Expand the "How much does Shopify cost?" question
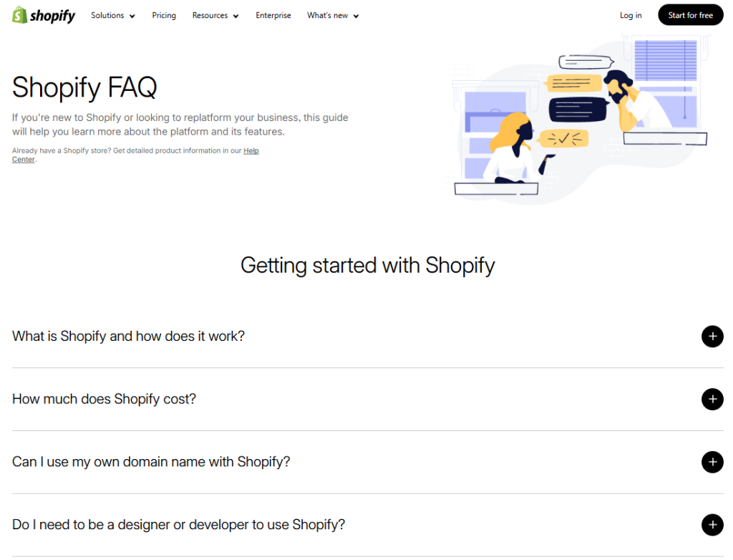The height and width of the screenshot is (560, 733). click(104, 399)
